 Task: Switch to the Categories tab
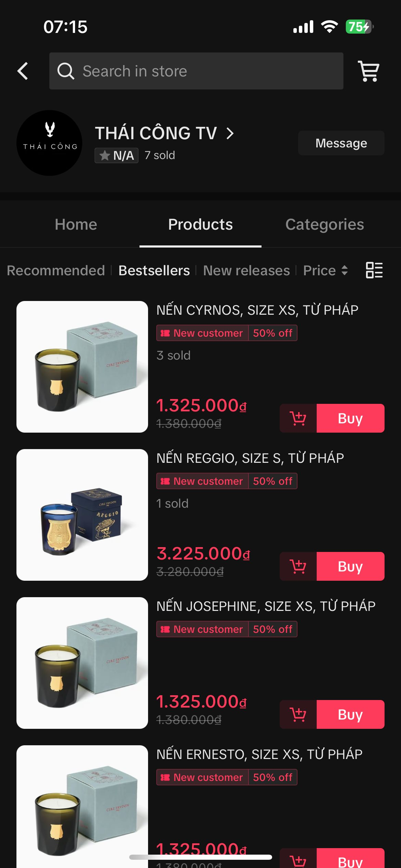tap(324, 225)
